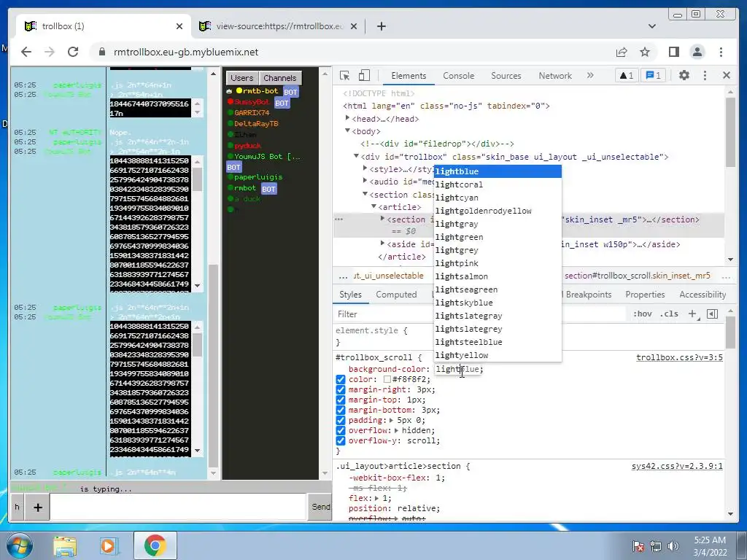Uncheck the color property checkbox
The image size is (747, 560).
pos(340,379)
